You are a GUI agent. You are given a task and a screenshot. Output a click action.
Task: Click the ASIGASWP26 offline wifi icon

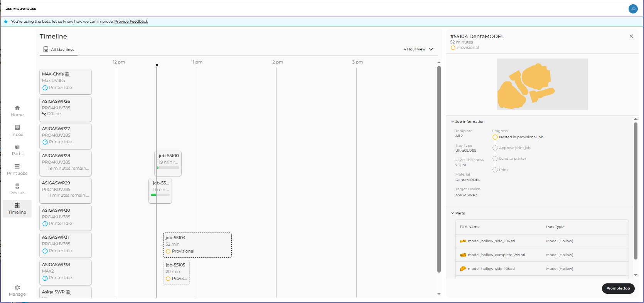click(44, 114)
